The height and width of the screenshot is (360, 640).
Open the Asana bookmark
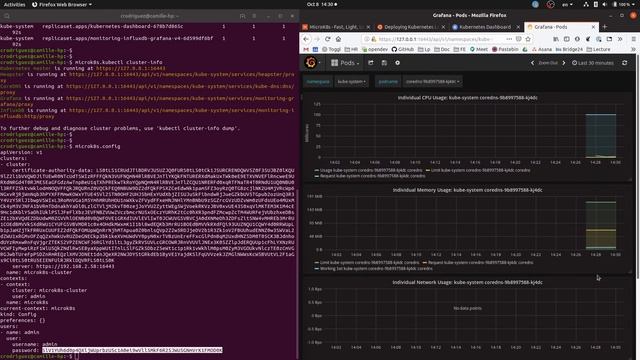pyautogui.click(x=542, y=49)
